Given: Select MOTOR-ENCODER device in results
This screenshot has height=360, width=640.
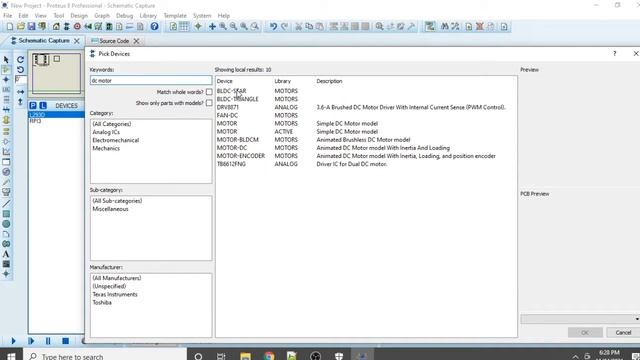Looking at the screenshot, I should coord(241,156).
